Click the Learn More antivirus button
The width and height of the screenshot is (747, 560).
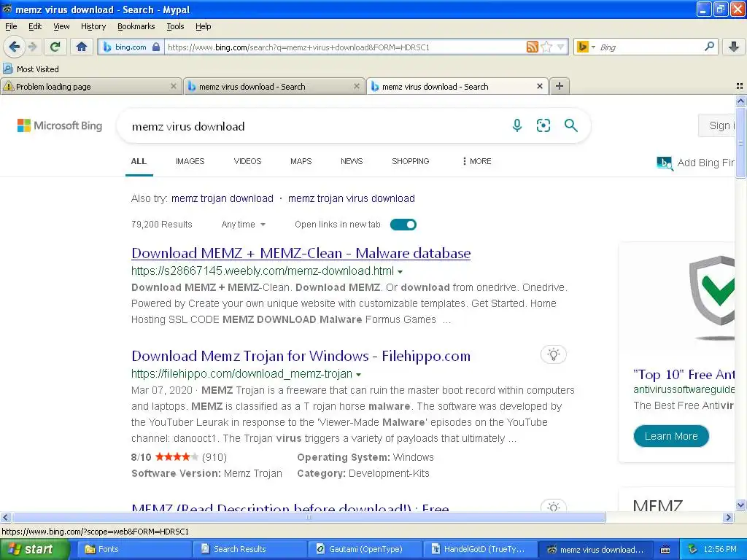pyautogui.click(x=671, y=436)
